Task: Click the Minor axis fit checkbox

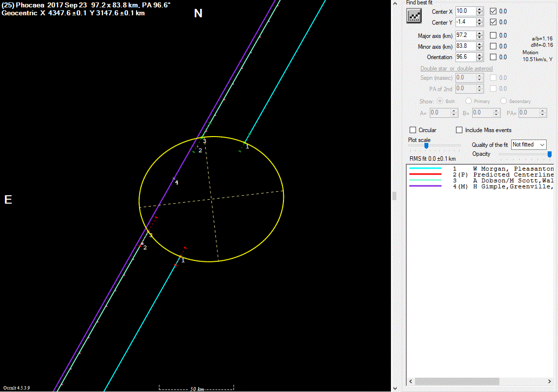Action: point(493,46)
